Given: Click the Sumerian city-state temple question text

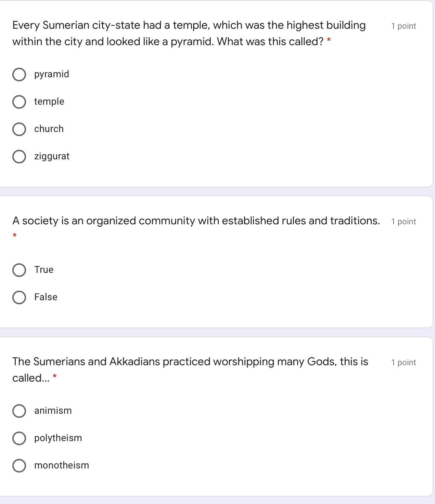Looking at the screenshot, I should point(189,33).
